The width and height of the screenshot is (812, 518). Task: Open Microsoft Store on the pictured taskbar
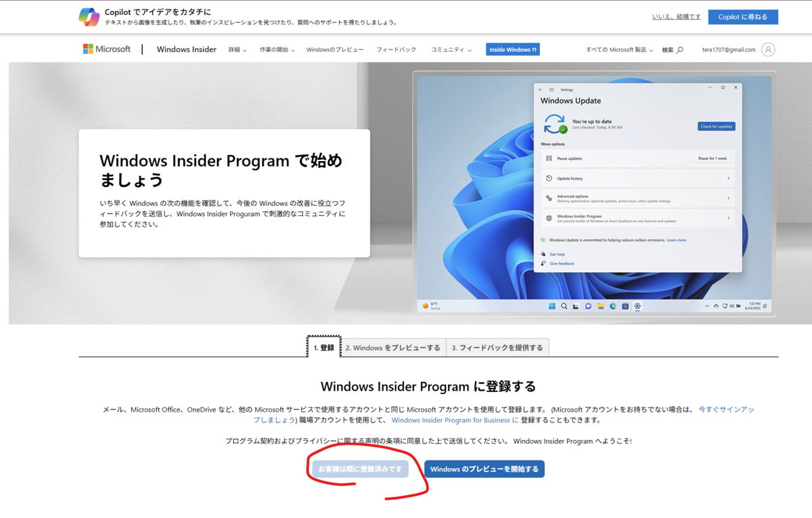[625, 306]
